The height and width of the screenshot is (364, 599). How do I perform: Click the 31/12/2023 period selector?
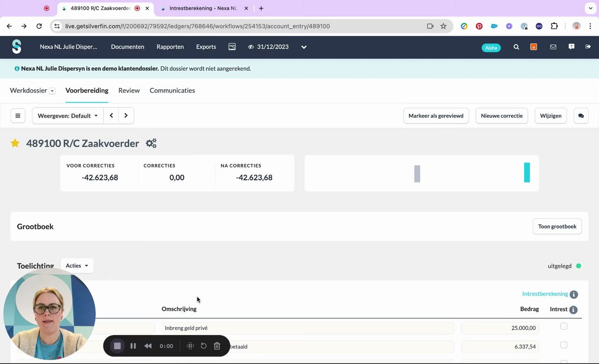pyautogui.click(x=273, y=47)
